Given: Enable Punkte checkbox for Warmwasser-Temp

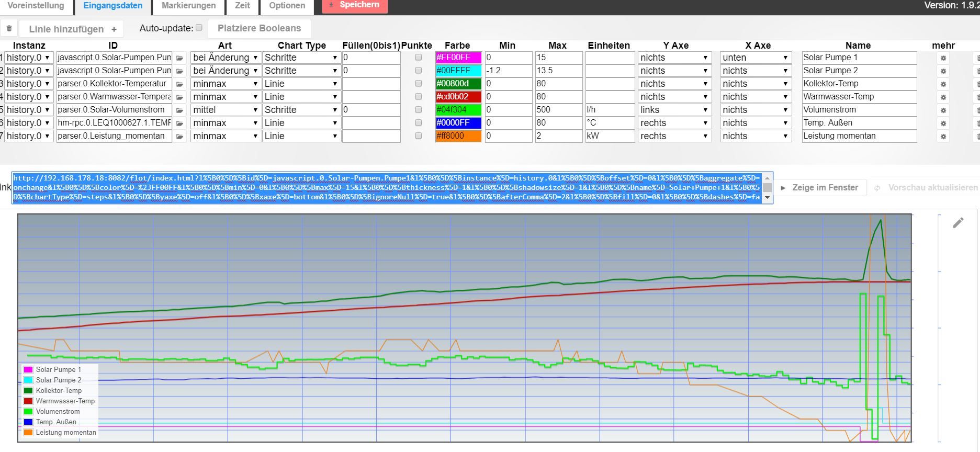Looking at the screenshot, I should click(418, 96).
